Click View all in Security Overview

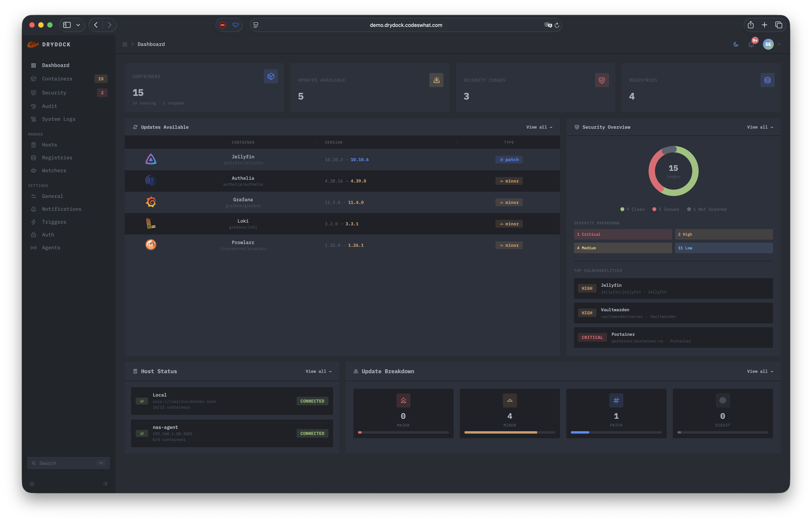[760, 127]
